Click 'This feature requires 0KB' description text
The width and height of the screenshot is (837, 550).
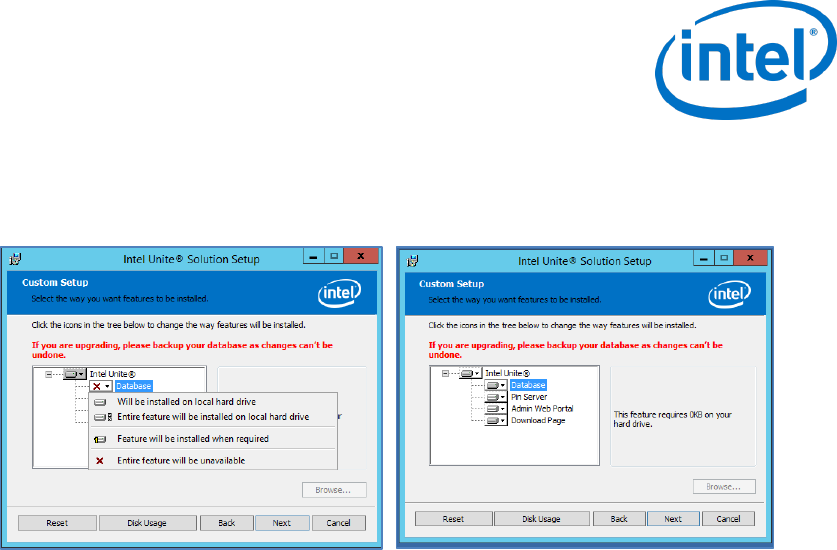coord(673,419)
